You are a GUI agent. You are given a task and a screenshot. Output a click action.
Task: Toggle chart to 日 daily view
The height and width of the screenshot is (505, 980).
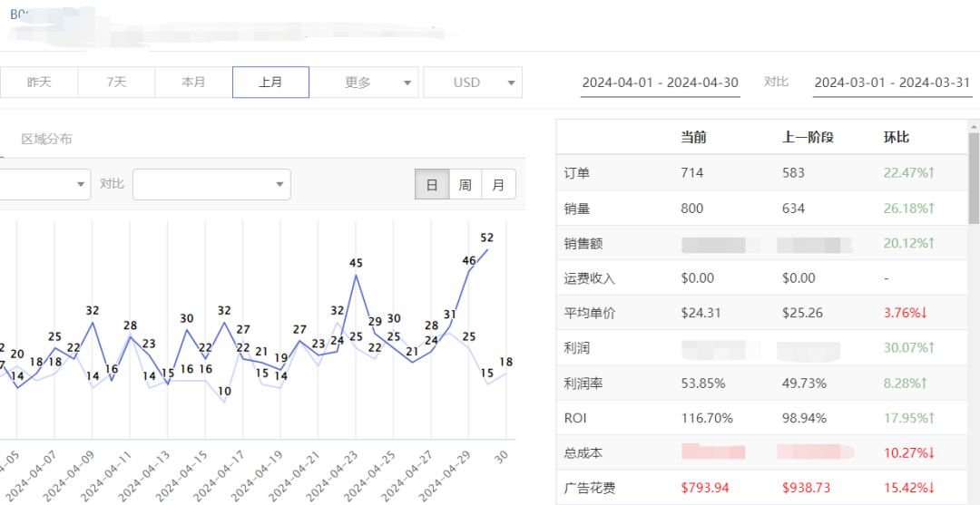432,185
